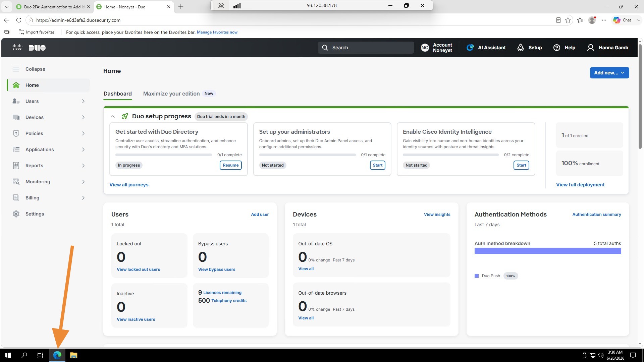Expand the Billing sidebar submenu chevron
This screenshot has height=362, width=644.
click(83, 198)
